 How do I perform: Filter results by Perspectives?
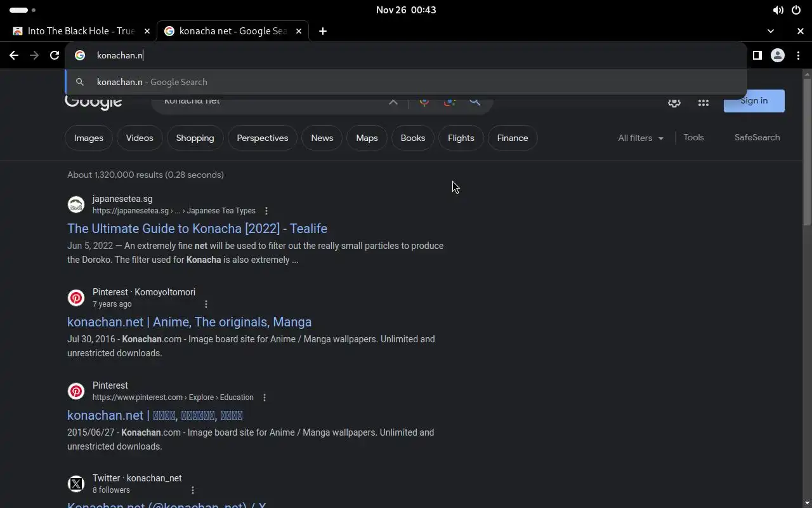pyautogui.click(x=263, y=138)
